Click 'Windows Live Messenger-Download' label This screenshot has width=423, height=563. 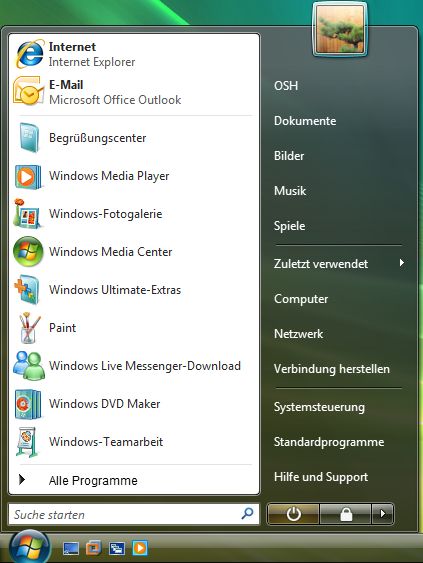(x=145, y=366)
